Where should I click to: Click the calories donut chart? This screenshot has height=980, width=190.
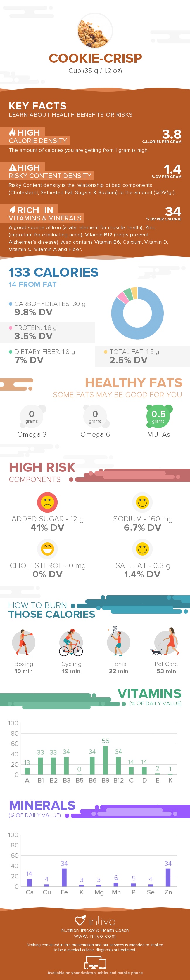coord(137,313)
